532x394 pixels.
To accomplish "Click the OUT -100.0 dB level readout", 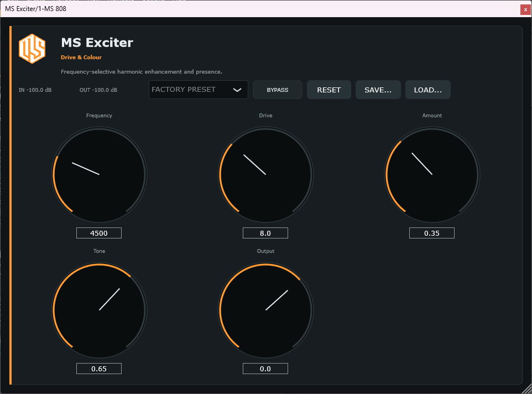I will pyautogui.click(x=98, y=90).
